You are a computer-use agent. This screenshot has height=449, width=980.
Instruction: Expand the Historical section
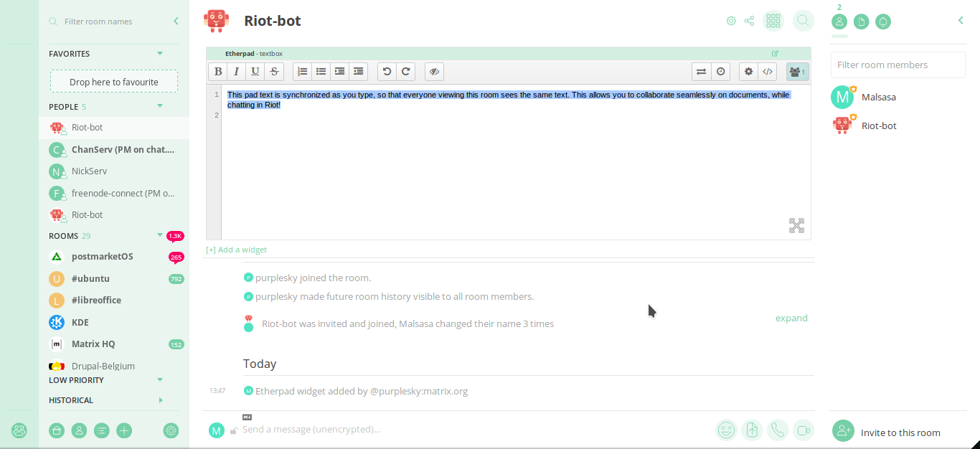click(161, 400)
